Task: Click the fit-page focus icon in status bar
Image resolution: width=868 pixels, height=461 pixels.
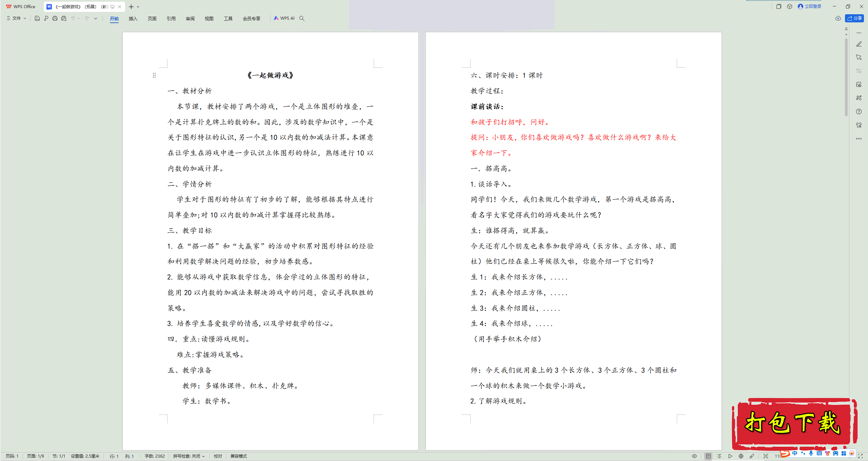Action: (x=766, y=456)
